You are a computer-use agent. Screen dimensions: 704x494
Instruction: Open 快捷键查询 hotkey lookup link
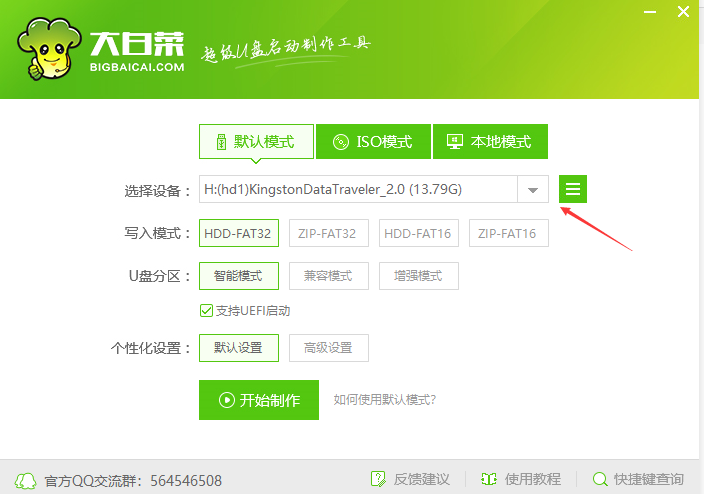click(649, 479)
